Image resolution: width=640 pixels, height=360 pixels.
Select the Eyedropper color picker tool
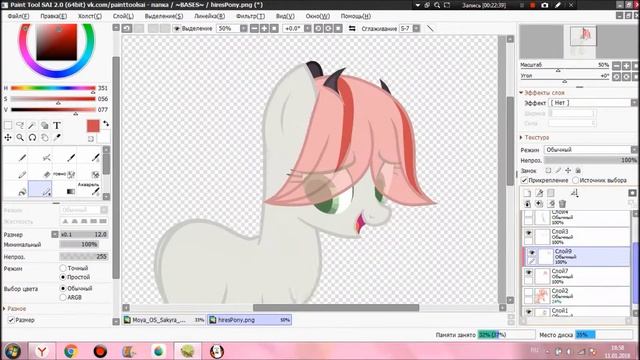(57, 138)
